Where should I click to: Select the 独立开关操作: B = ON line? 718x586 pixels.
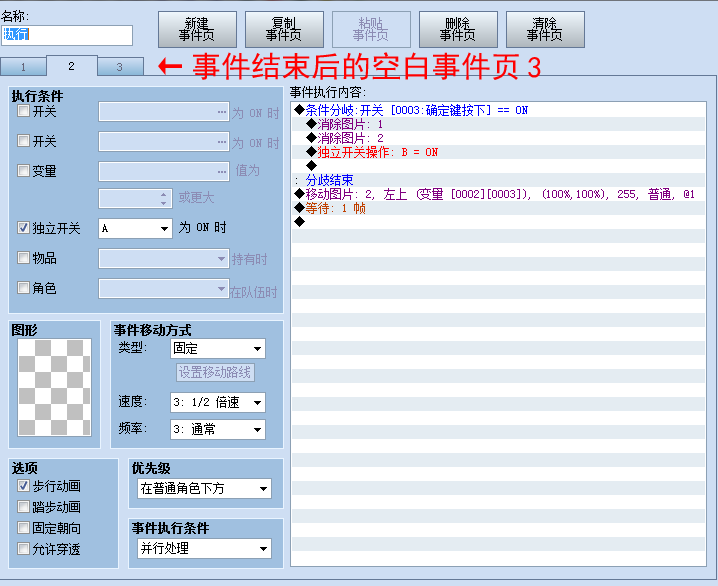[498, 152]
